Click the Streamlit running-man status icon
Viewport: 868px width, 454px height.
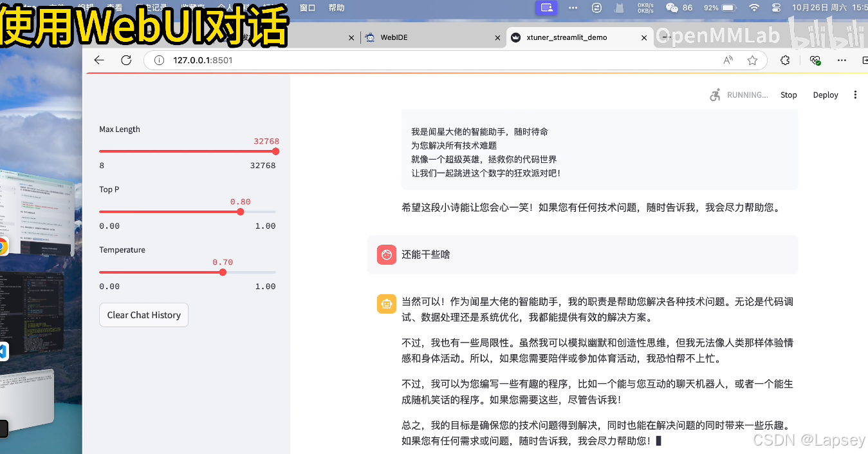714,94
